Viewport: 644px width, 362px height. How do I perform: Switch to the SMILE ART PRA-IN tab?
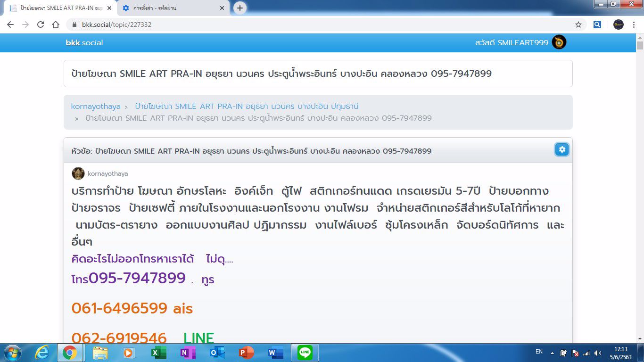60,8
